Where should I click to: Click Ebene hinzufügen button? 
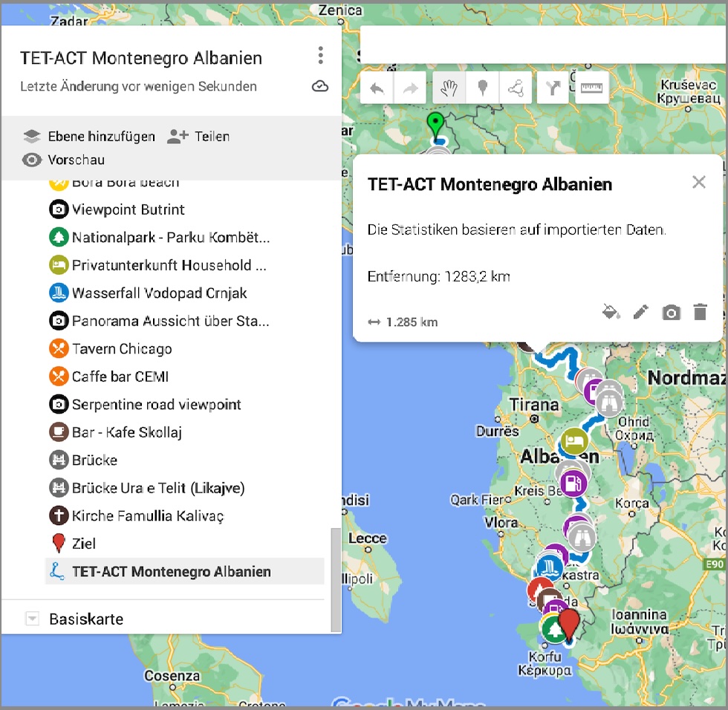click(x=89, y=137)
